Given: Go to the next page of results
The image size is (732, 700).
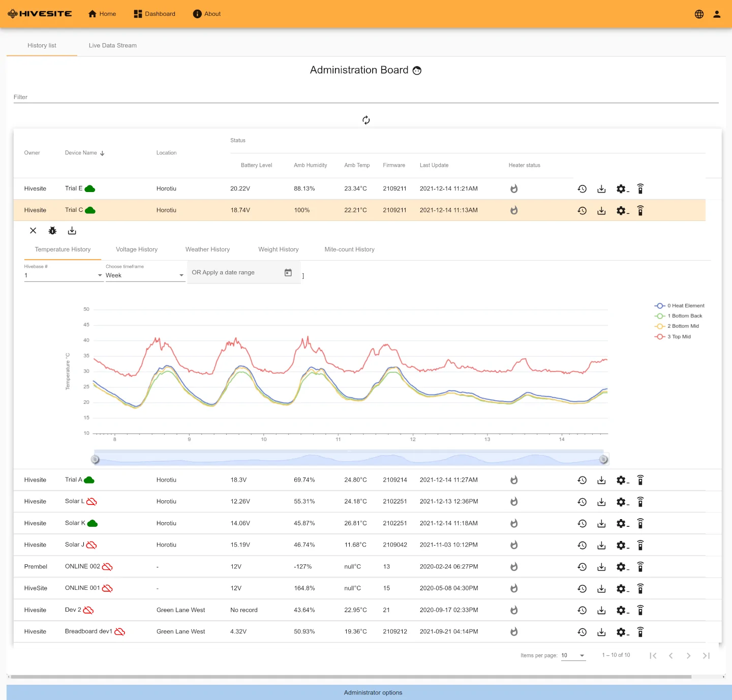Looking at the screenshot, I should pyautogui.click(x=688, y=656).
